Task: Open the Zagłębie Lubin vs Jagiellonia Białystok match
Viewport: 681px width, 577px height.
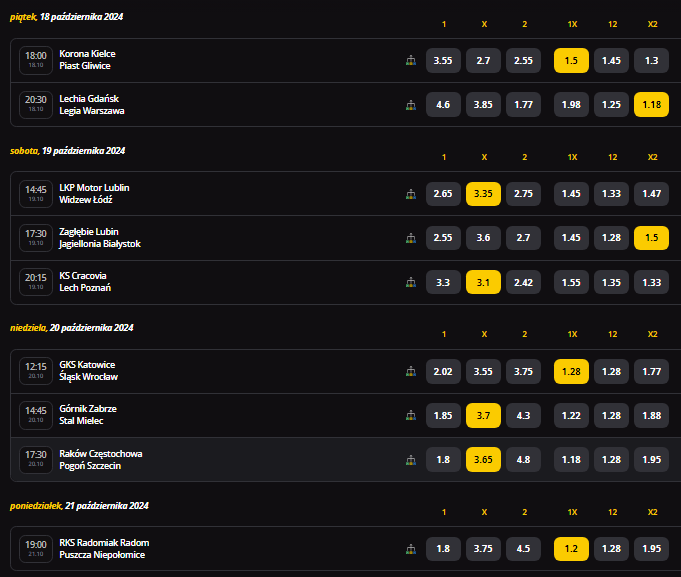Action: point(100,238)
